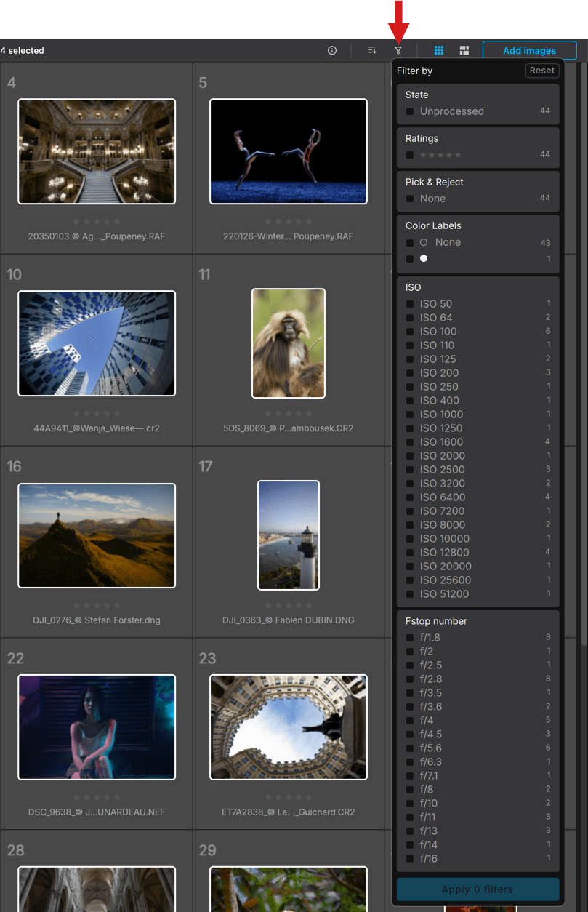Select the two dancers photo thumbnail
Screen dimensions: 588x912
289,151
